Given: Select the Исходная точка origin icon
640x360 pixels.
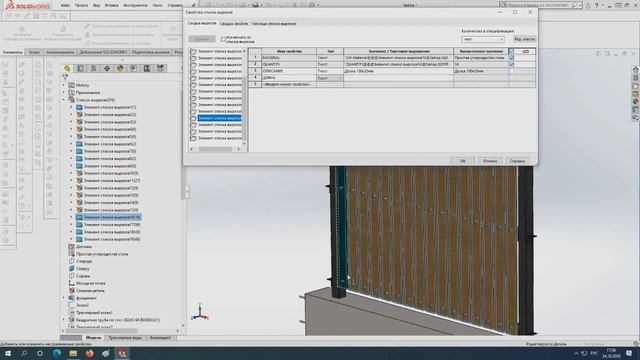Looking at the screenshot, I should point(71,283).
